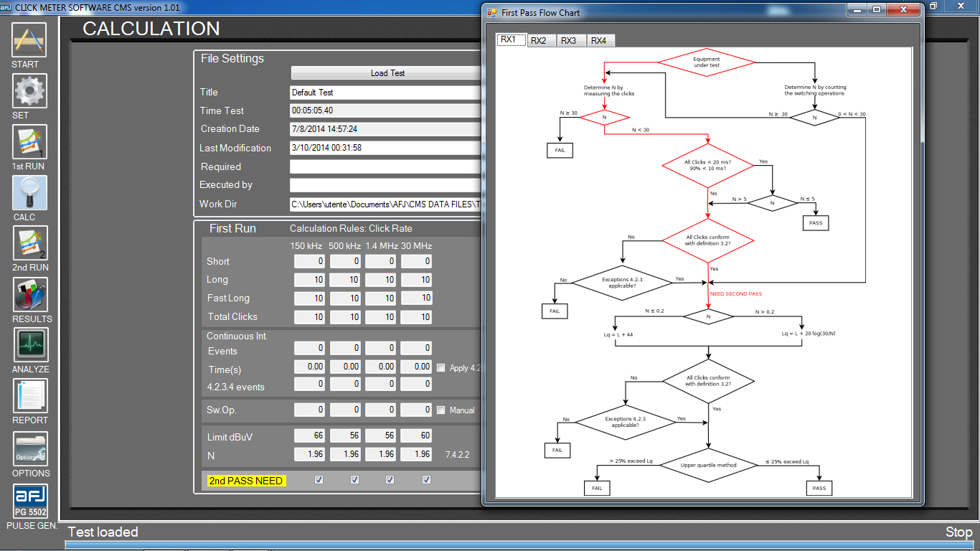Screen dimensions: 980x551
Task: Toggle the Apply 4.2 checkbox
Action: (441, 367)
